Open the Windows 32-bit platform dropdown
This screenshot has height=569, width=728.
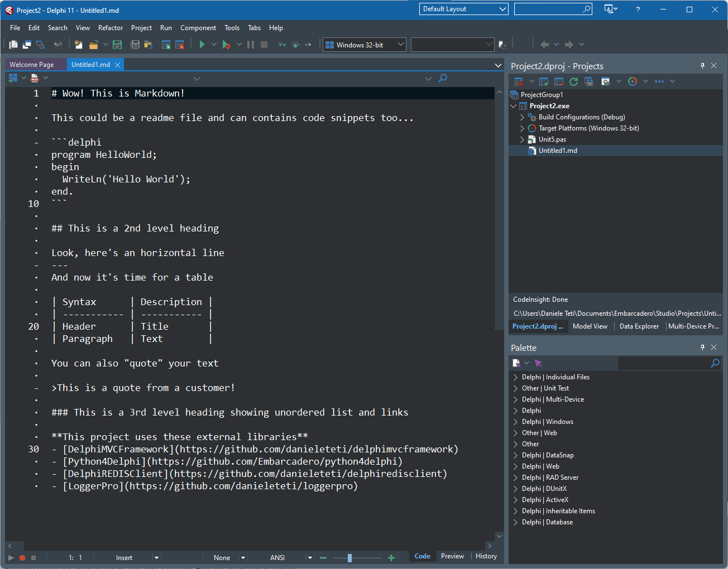(x=365, y=45)
